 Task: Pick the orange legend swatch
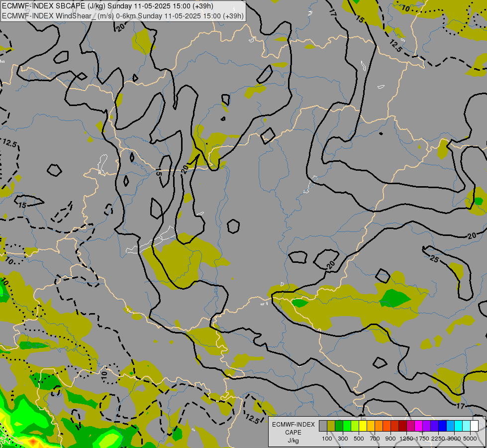point(379,426)
